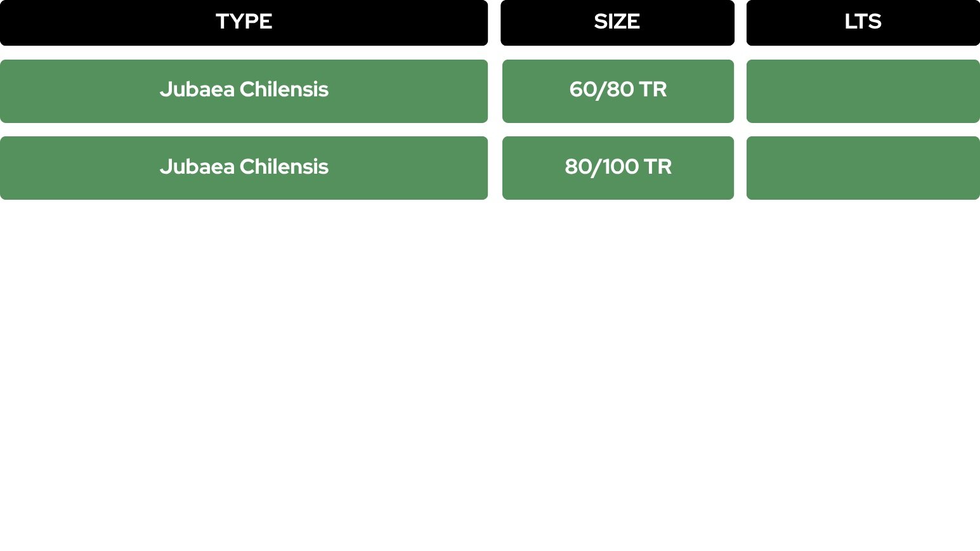Click the TYPE column header

(x=244, y=23)
